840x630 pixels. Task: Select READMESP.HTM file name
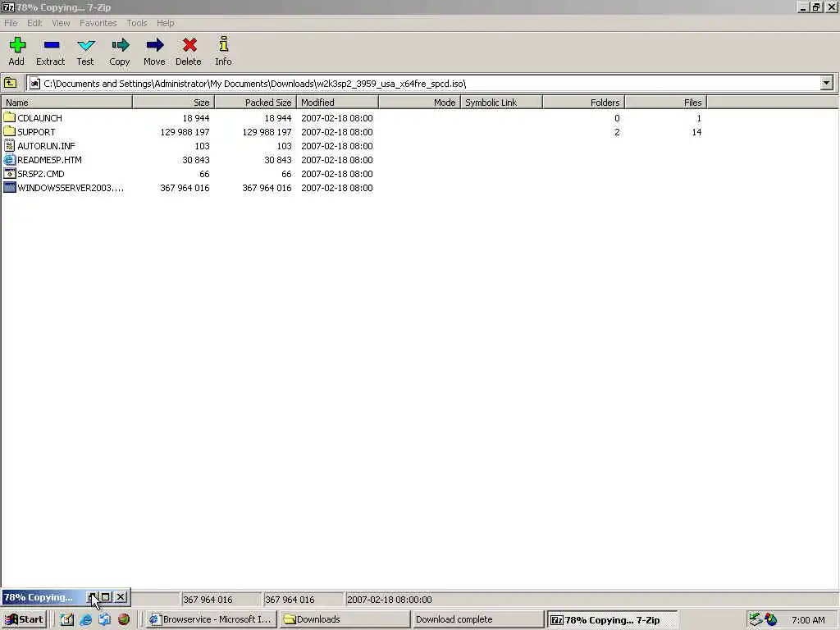[x=49, y=160]
